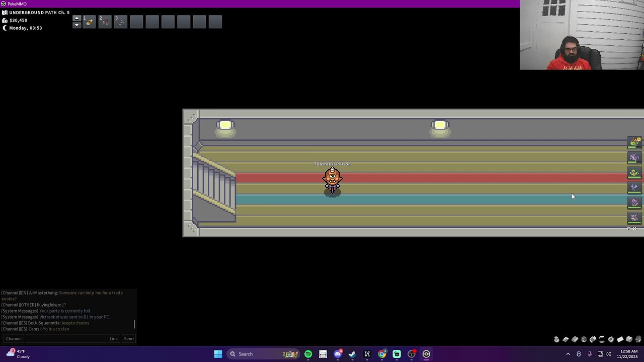This screenshot has width=644, height=362.
Task: Open the Windows Start menu
Action: pos(218,354)
